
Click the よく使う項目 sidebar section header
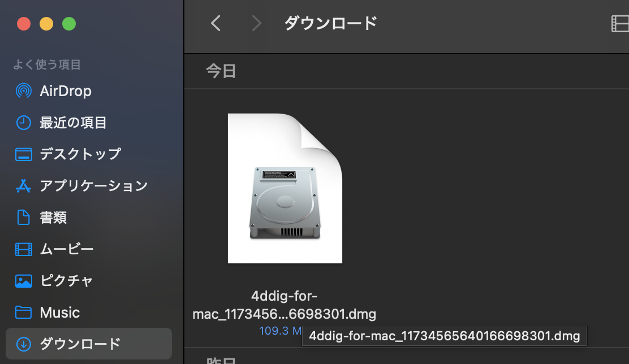pyautogui.click(x=47, y=64)
